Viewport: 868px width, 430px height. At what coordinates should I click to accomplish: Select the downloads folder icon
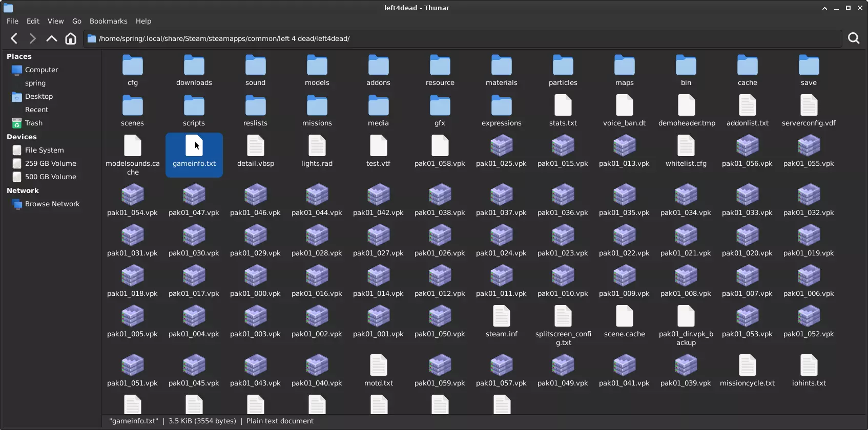[194, 65]
